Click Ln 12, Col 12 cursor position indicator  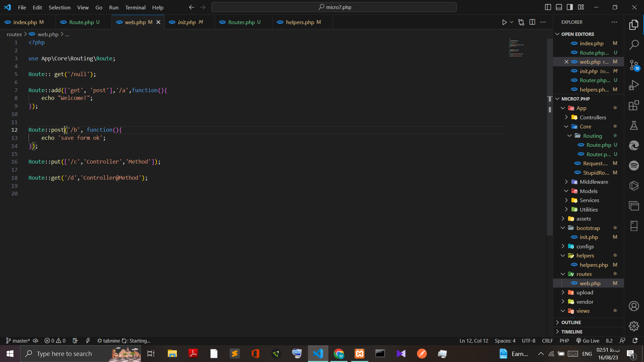coord(474,341)
